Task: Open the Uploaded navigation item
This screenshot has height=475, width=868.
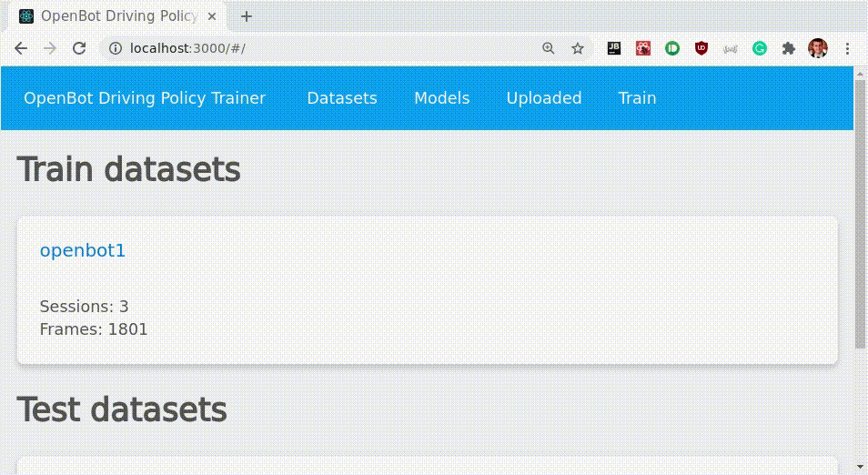Action: [543, 98]
